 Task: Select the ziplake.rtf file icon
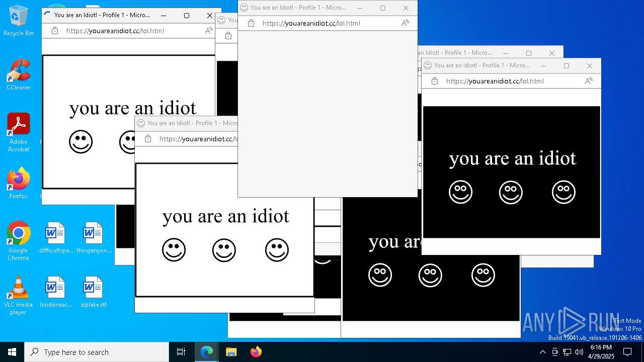[x=94, y=292]
